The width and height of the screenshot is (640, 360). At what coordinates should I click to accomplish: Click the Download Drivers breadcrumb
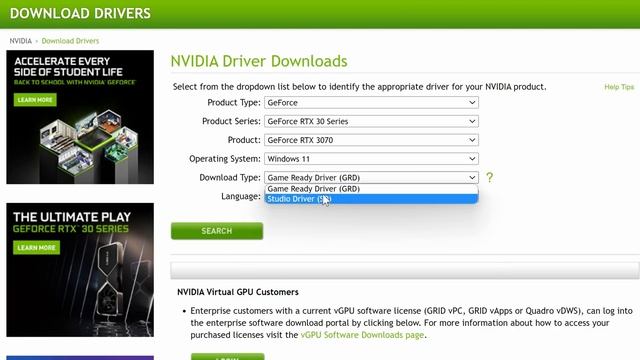[x=70, y=41]
